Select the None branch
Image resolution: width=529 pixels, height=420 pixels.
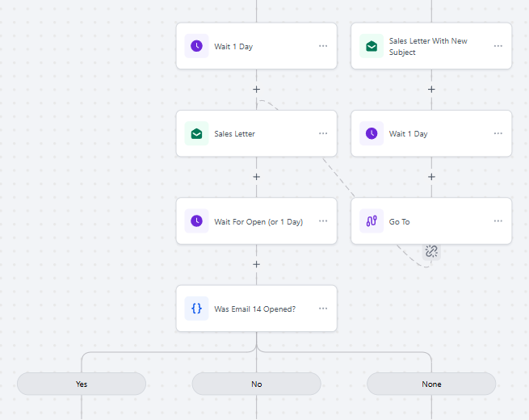point(431,384)
